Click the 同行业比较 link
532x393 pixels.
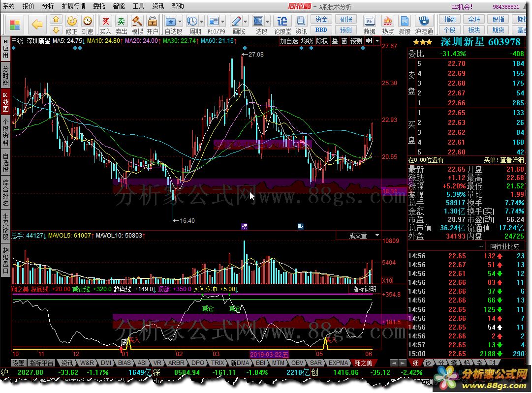(504, 246)
